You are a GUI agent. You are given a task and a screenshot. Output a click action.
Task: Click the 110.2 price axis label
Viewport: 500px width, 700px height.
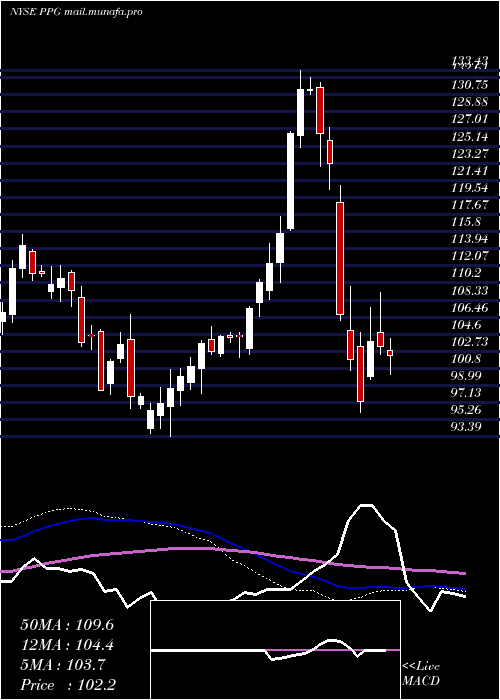tap(466, 273)
